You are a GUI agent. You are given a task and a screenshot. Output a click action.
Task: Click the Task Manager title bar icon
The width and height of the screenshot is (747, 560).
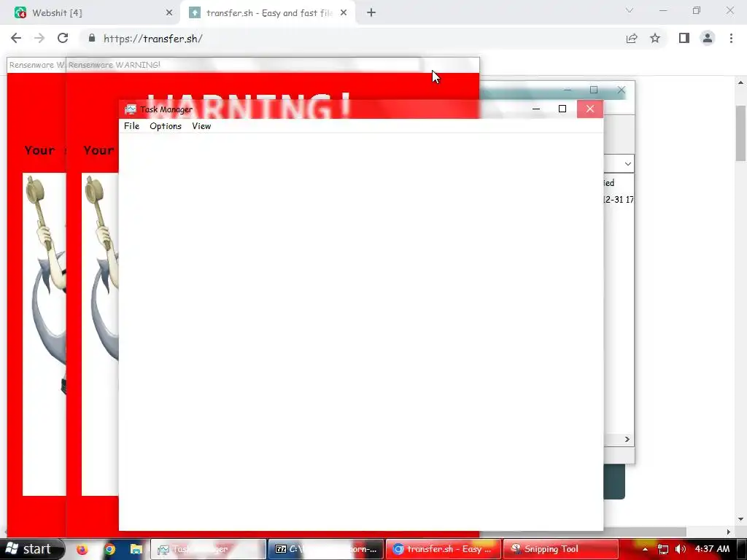(130, 109)
